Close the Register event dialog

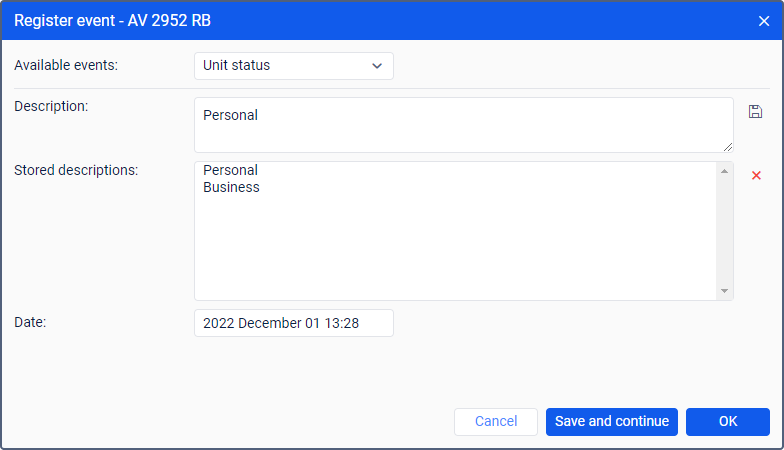(764, 20)
